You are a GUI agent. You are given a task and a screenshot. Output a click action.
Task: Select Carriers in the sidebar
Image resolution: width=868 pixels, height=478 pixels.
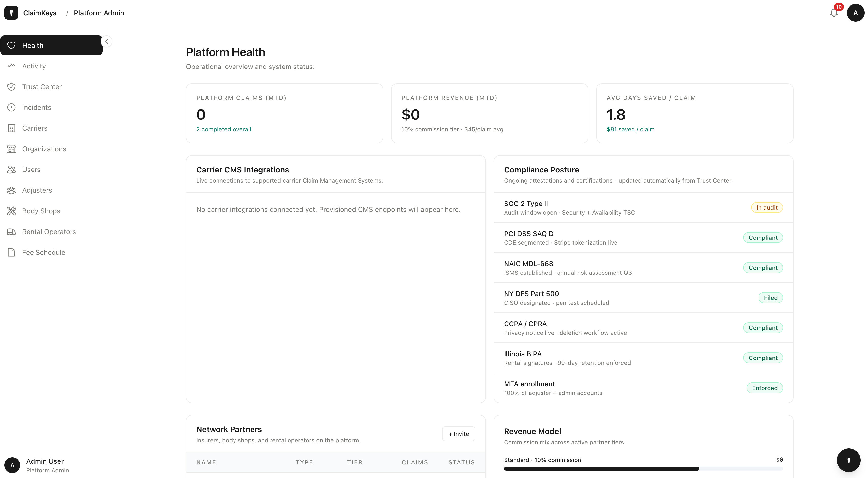click(x=52, y=128)
